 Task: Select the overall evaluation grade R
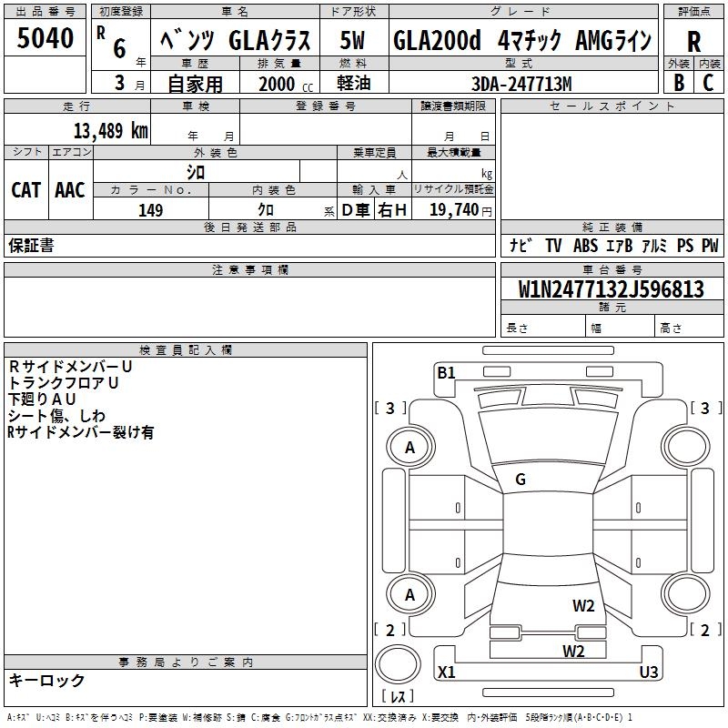(693, 43)
